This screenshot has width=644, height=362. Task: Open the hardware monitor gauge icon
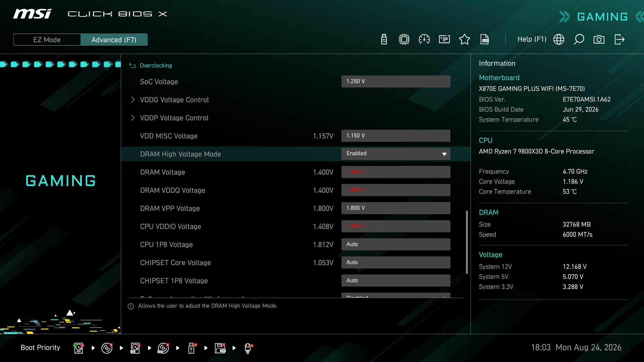(424, 40)
